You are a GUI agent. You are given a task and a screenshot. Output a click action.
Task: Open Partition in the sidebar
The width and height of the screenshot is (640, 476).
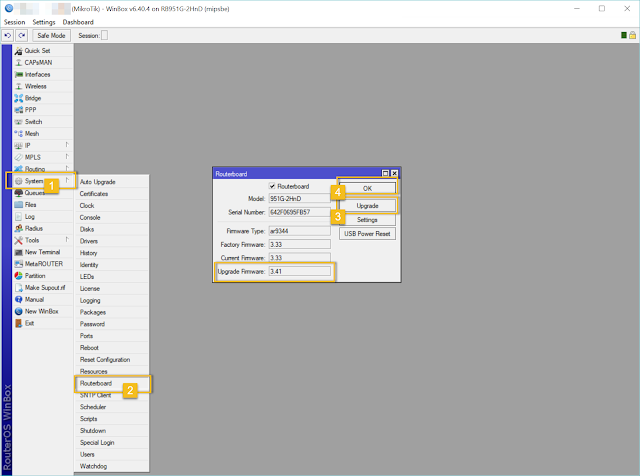click(x=43, y=276)
